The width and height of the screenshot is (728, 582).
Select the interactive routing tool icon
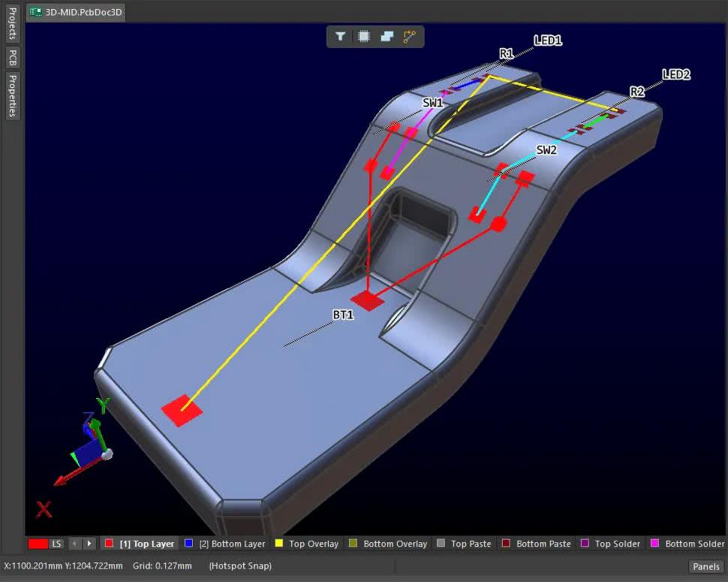click(x=410, y=36)
